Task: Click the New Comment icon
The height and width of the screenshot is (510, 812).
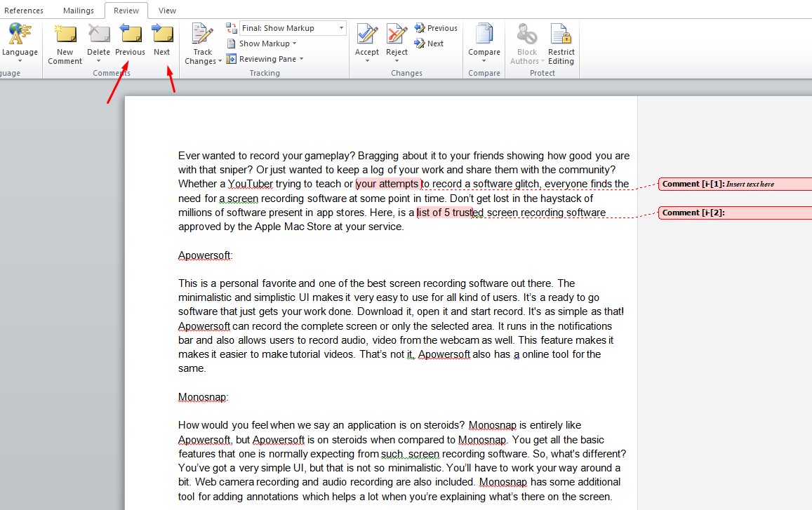Action: (x=65, y=34)
